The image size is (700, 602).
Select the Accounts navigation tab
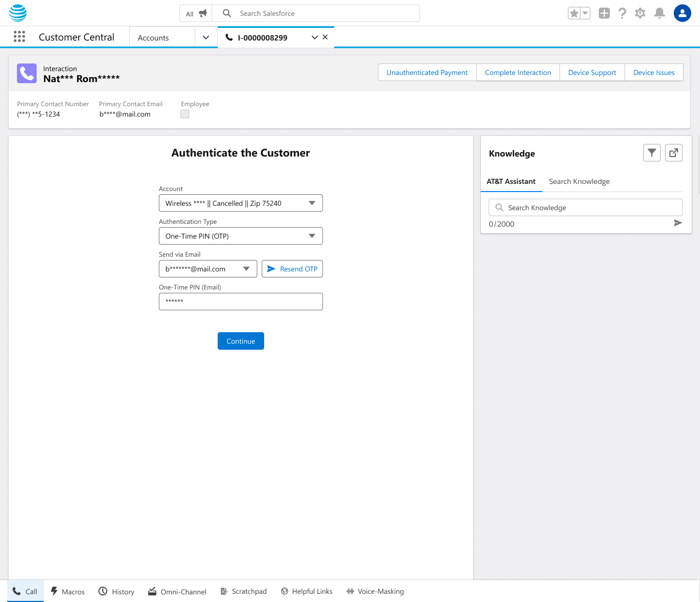162,37
